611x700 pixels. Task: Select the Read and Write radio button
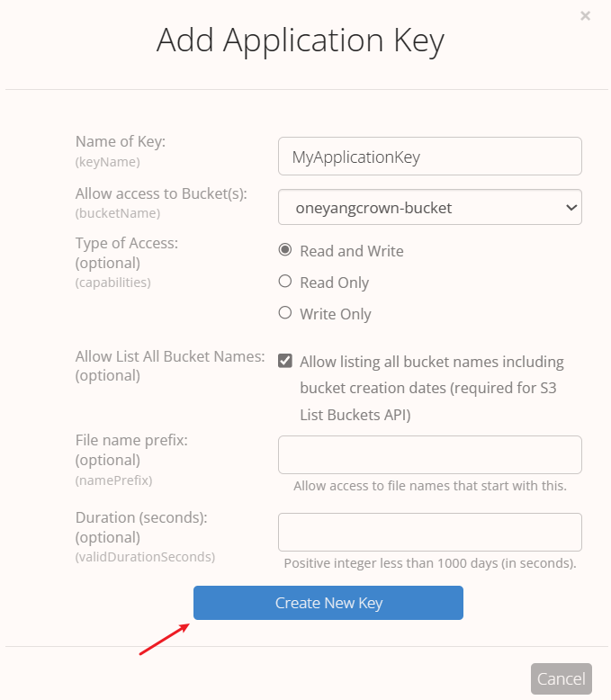285,250
